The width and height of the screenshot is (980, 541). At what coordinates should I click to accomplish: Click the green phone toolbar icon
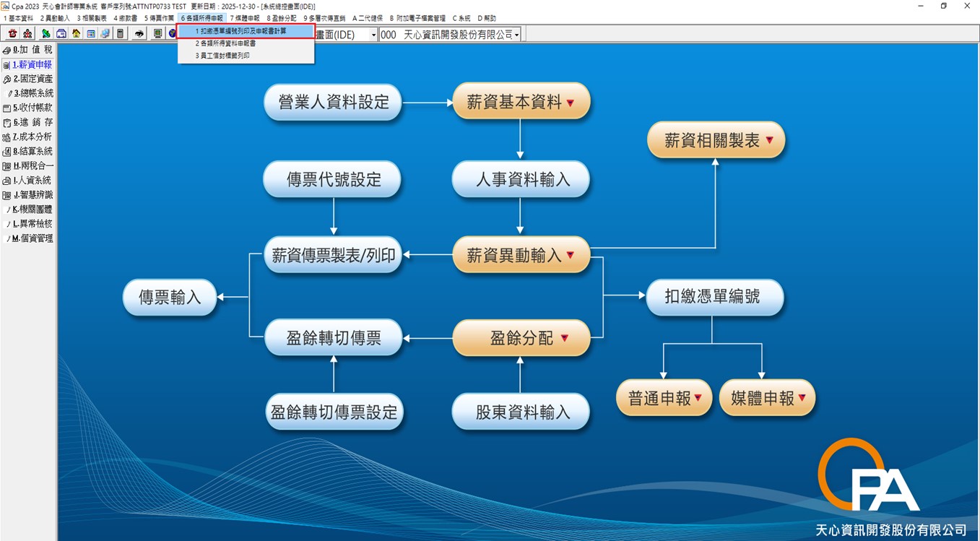pos(46,34)
